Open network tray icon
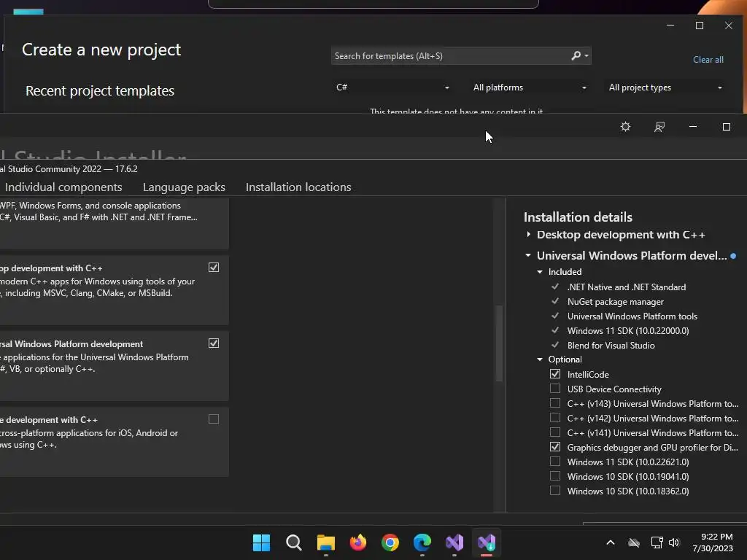Viewport: 747px width, 560px height. tap(657, 542)
